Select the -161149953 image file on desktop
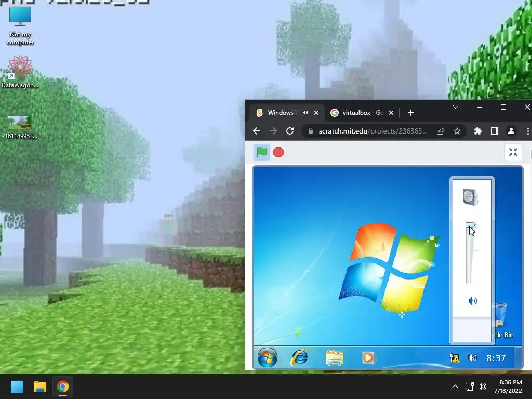This screenshot has height=399, width=532. (20, 127)
